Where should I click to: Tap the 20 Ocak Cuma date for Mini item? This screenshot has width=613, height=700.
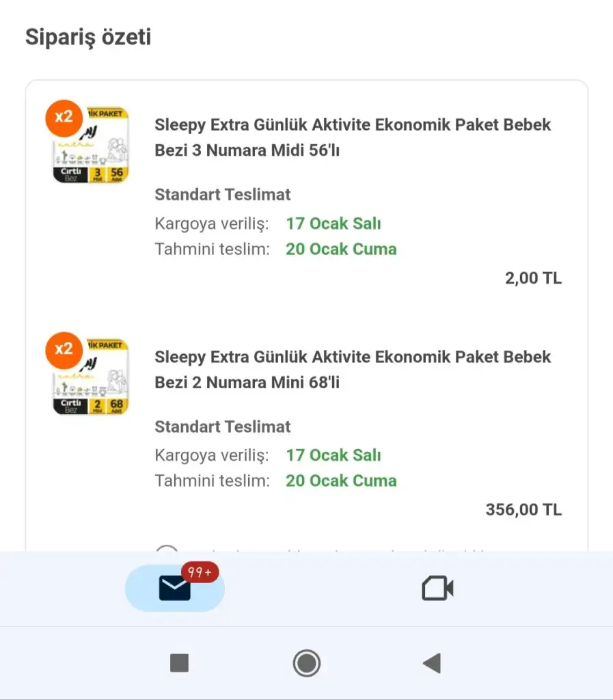click(x=341, y=481)
